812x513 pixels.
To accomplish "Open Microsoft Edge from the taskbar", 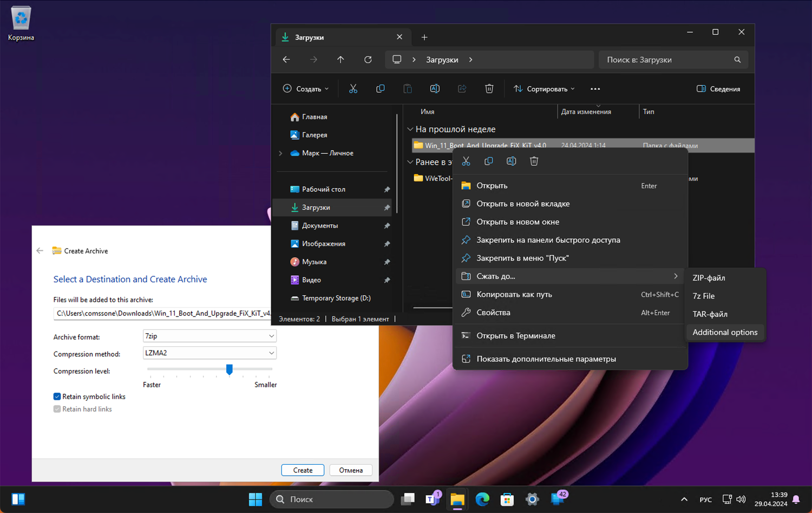I will click(x=482, y=499).
